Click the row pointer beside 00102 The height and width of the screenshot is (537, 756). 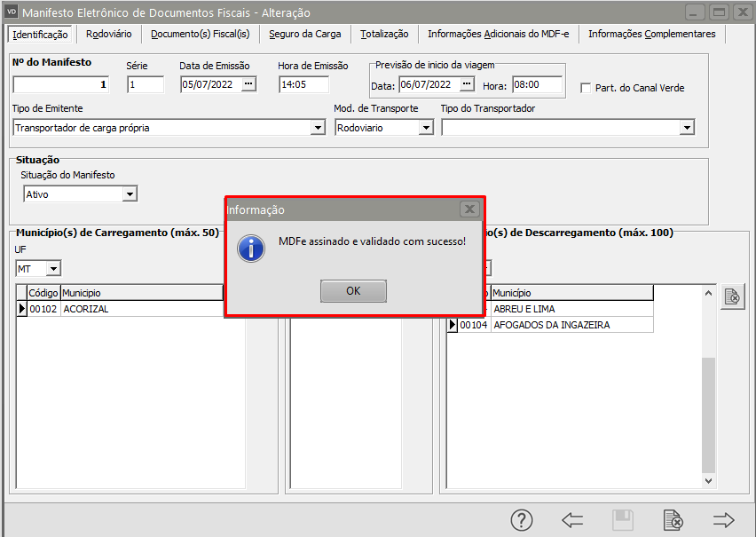tap(21, 309)
